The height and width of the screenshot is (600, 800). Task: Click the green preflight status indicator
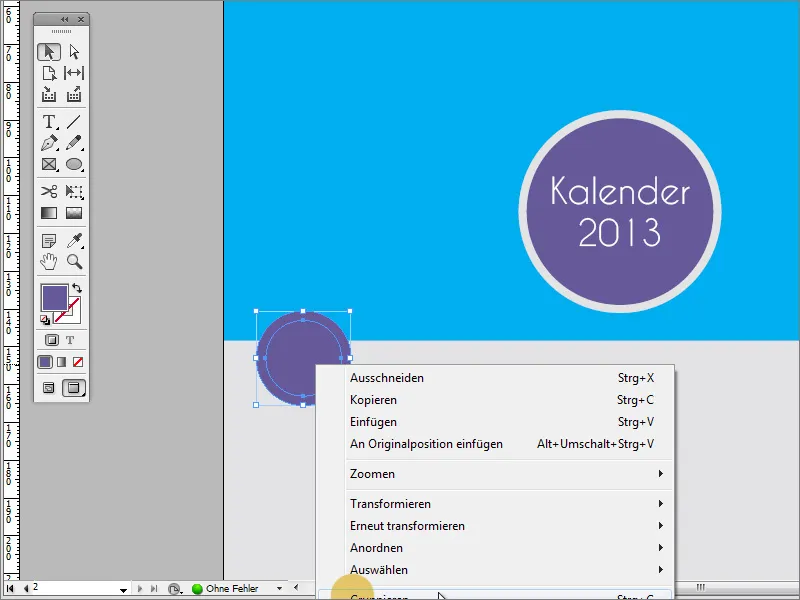(197, 589)
